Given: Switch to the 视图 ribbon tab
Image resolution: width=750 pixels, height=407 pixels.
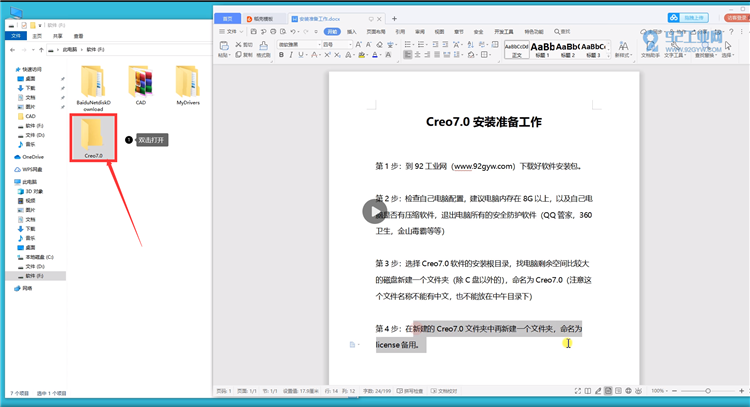Looking at the screenshot, I should coord(439,32).
